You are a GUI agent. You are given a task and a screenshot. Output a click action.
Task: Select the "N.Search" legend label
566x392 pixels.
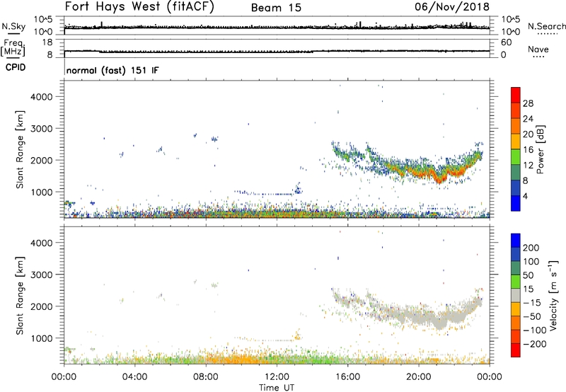[x=546, y=26]
